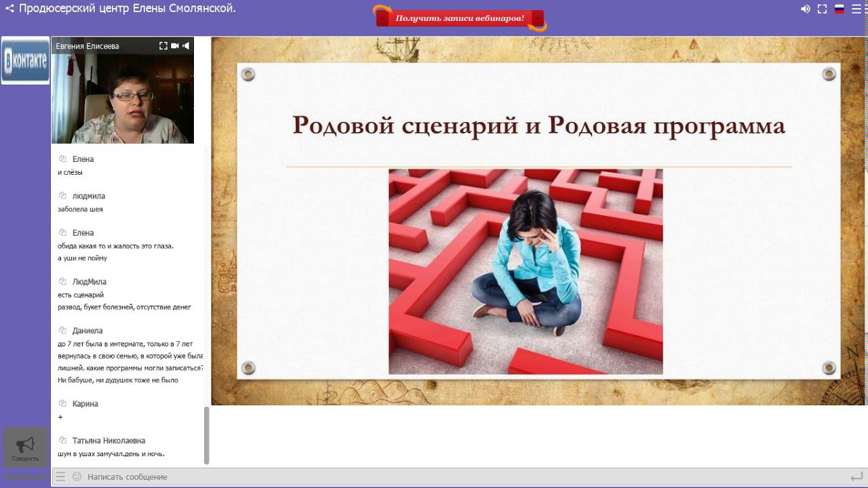
Task: Click the chat user name 'Даниела'
Action: (87, 331)
